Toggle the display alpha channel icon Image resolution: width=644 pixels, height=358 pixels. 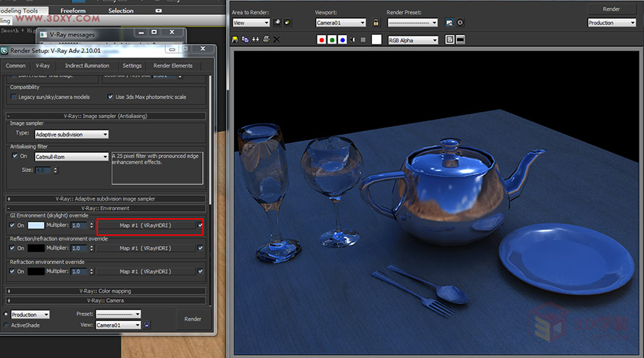coord(353,40)
